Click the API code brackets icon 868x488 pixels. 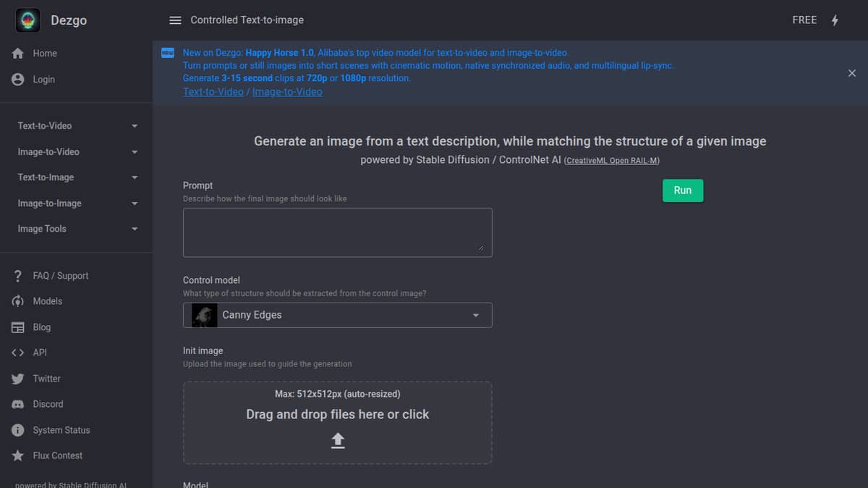pos(18,353)
